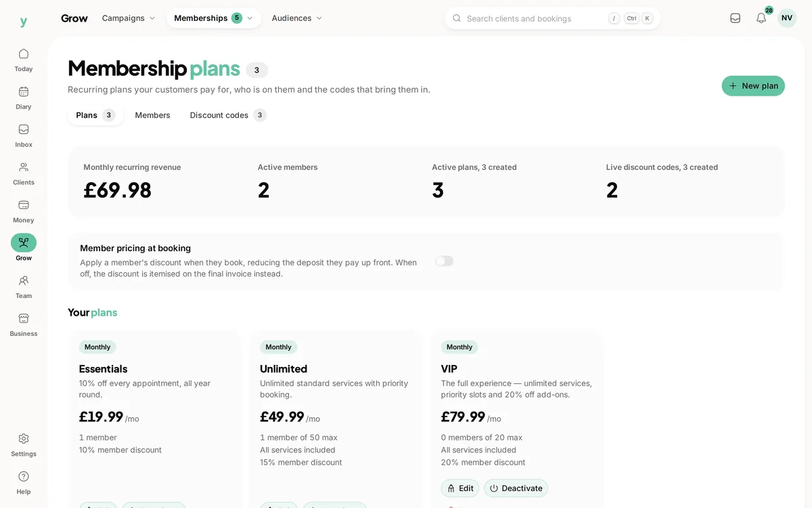This screenshot has height=508, width=812.
Task: Click the Essentials plan title
Action: (x=104, y=369)
